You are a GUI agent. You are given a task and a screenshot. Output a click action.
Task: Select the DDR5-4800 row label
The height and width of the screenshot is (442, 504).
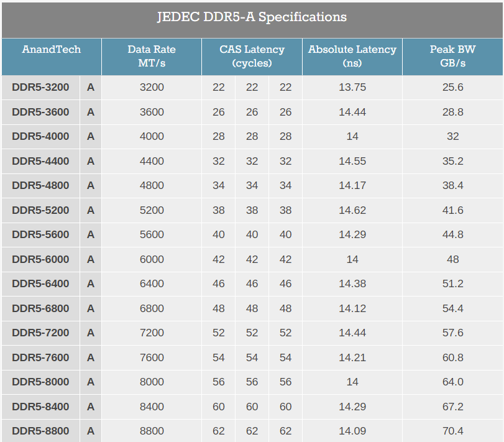39,186
